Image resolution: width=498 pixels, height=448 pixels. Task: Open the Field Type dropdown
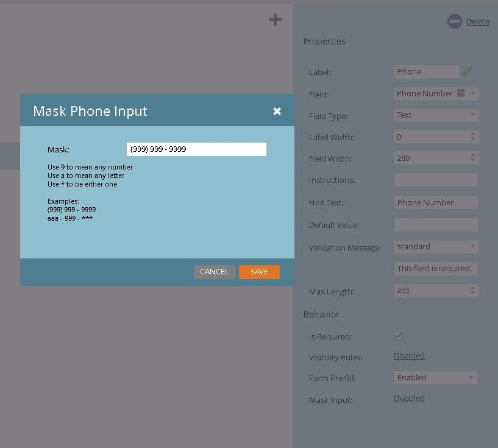[x=436, y=115]
